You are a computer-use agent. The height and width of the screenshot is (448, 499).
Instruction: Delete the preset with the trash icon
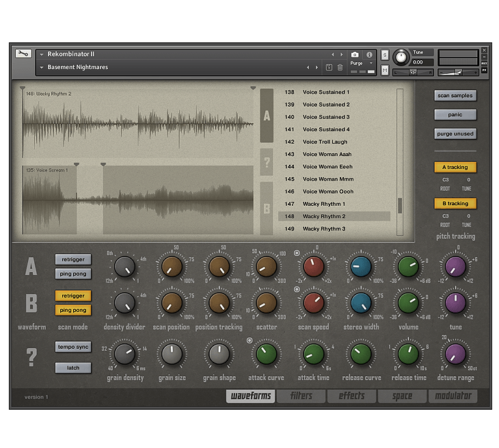pyautogui.click(x=340, y=67)
